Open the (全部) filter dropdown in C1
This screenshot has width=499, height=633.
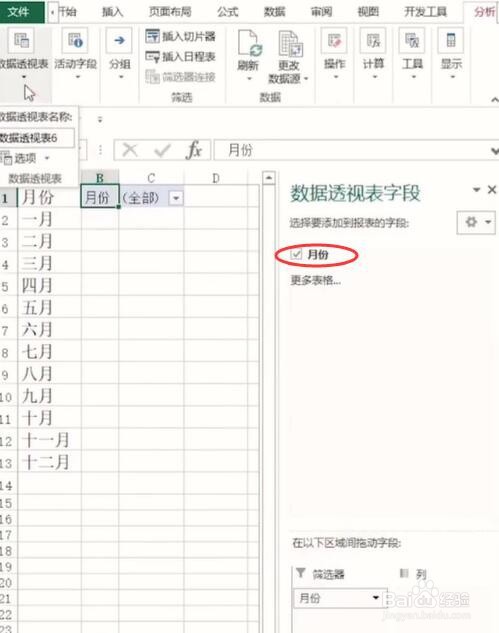click(176, 198)
